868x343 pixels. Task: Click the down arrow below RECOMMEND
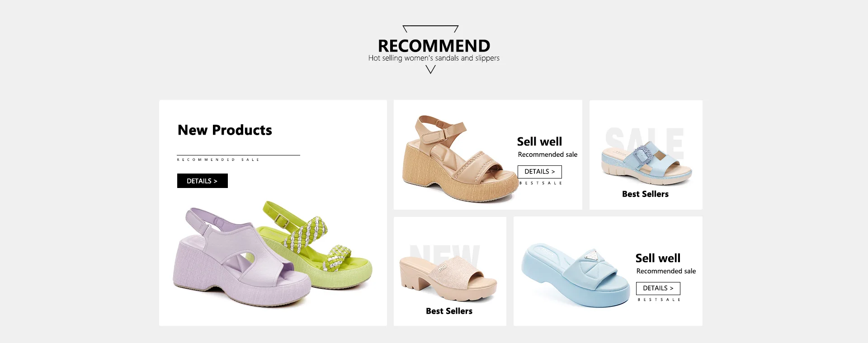point(431,69)
